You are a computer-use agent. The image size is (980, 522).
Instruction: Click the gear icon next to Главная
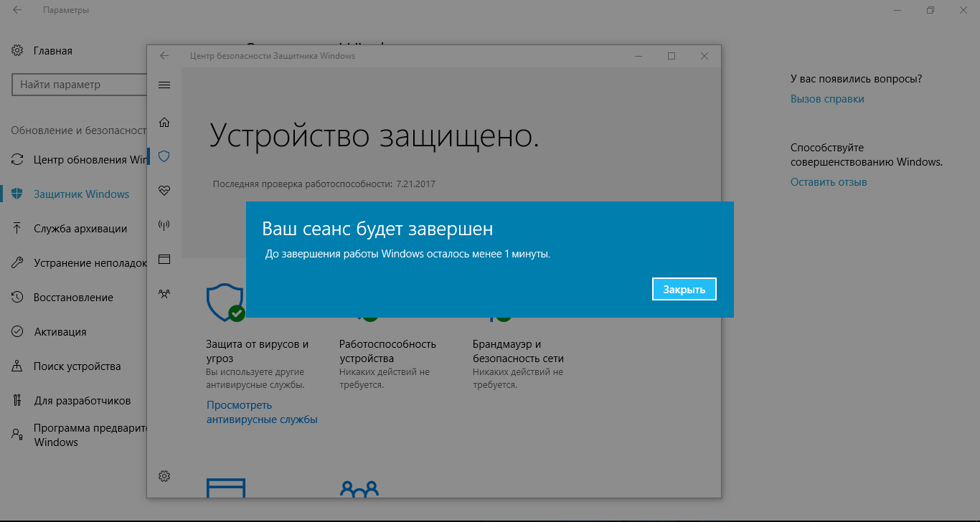[x=17, y=51]
